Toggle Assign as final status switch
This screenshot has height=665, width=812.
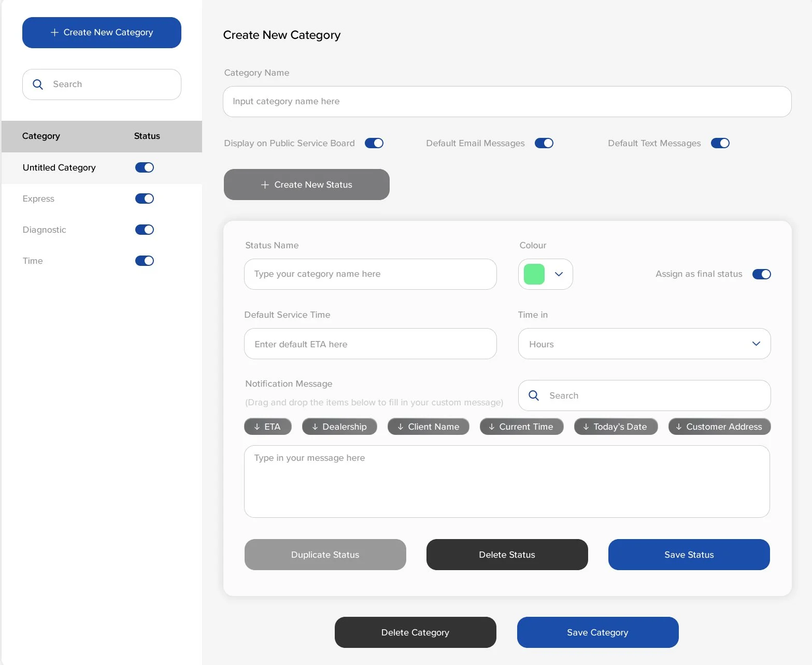coord(762,274)
